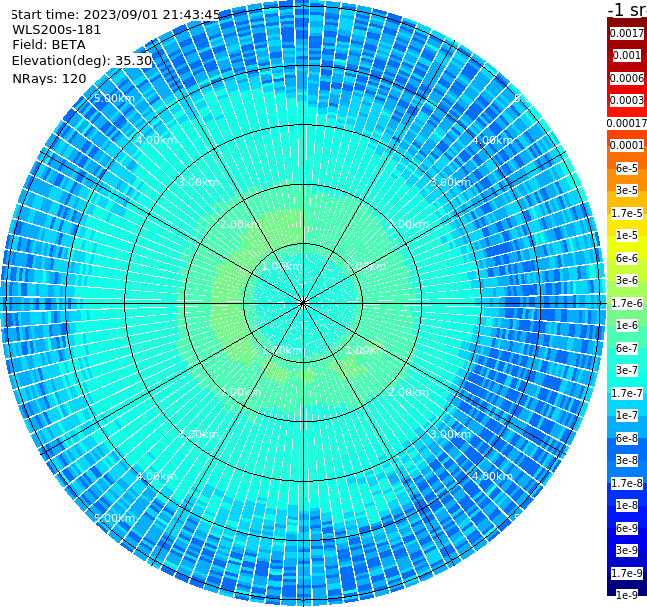The width and height of the screenshot is (647, 607).
Task: Click the 0.00017 scale value
Action: click(x=627, y=123)
